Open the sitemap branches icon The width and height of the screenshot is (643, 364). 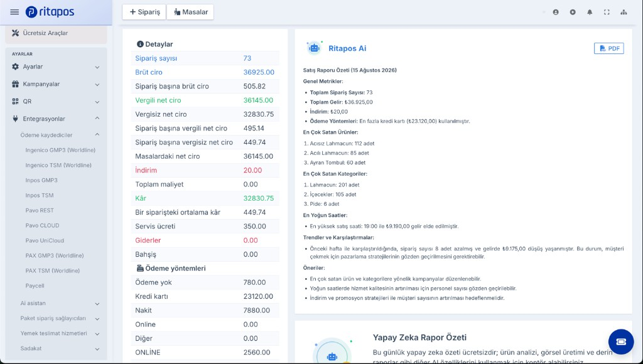[x=624, y=13]
